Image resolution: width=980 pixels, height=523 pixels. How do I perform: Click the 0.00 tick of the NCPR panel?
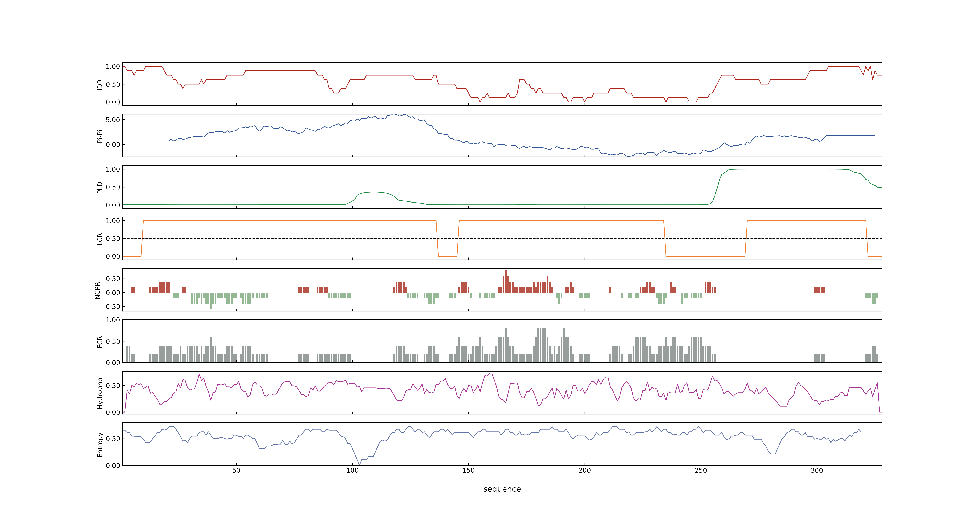(x=113, y=293)
